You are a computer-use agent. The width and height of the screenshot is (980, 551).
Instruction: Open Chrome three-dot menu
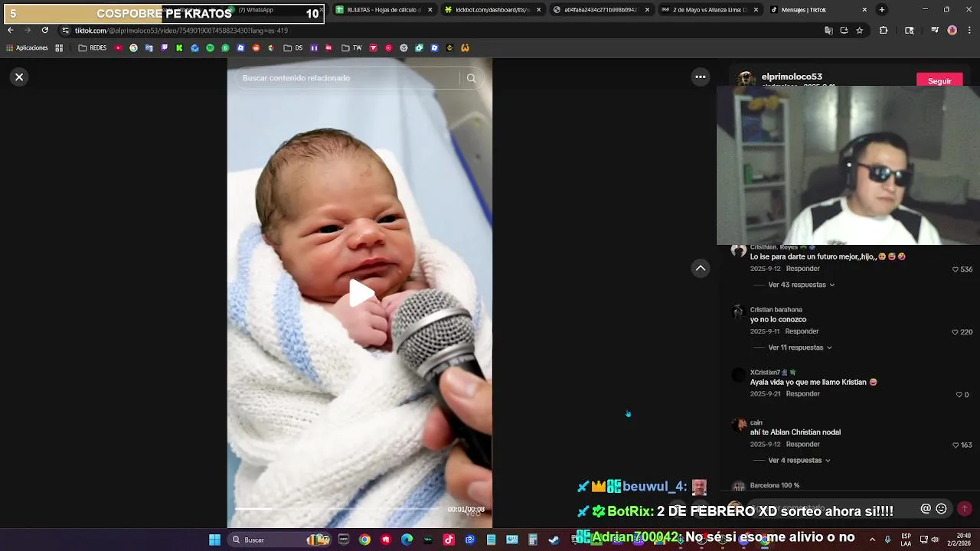point(969,31)
